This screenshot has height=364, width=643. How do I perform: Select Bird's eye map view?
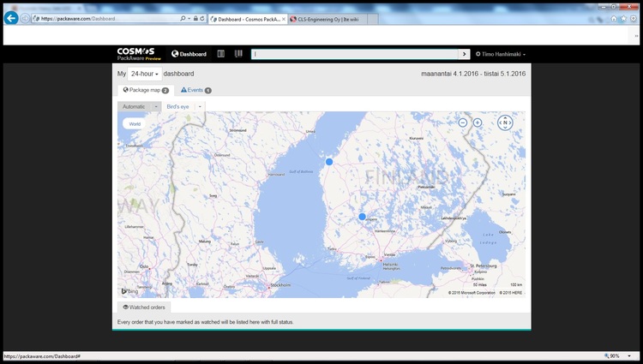click(177, 106)
